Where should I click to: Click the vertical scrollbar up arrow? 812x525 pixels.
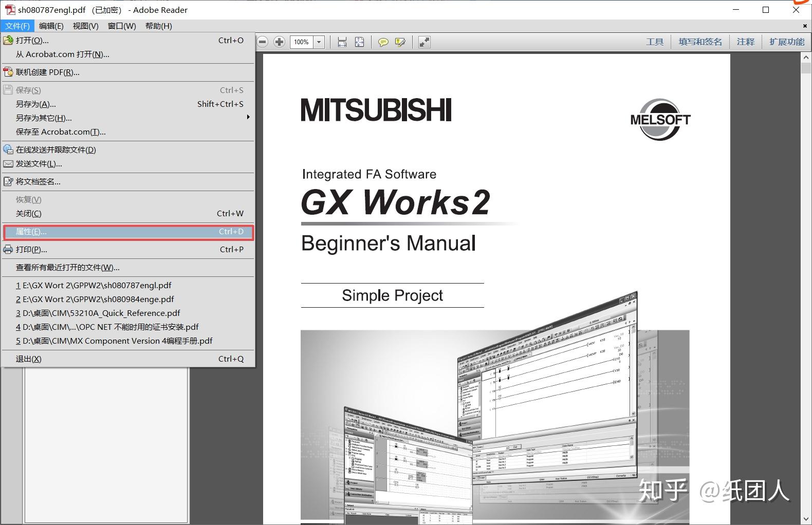[806, 58]
